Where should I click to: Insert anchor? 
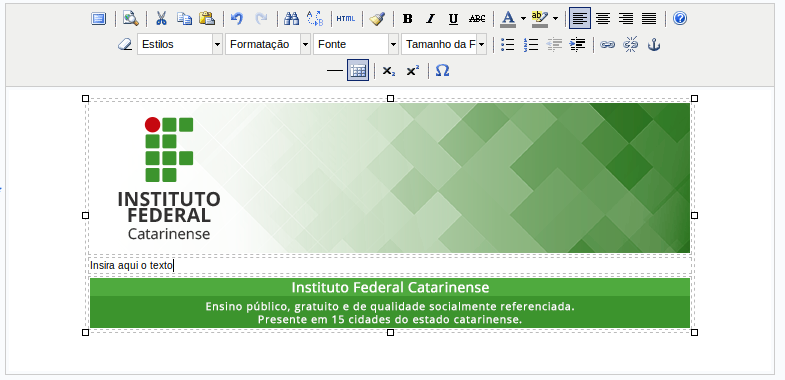click(654, 45)
